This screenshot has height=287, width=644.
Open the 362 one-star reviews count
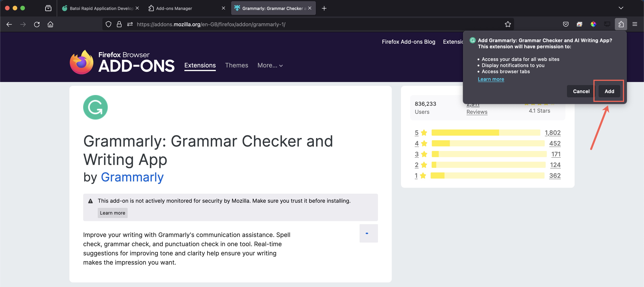pos(555,175)
